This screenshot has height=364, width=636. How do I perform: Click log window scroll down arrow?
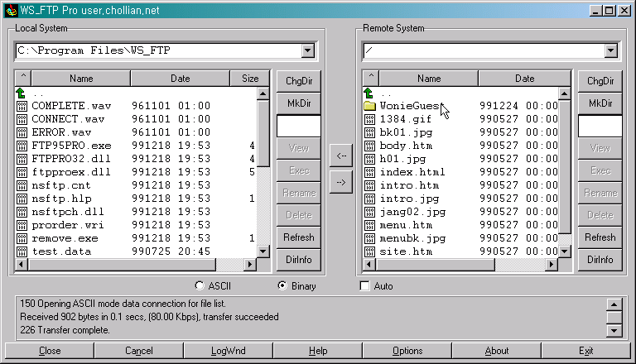pyautogui.click(x=614, y=331)
